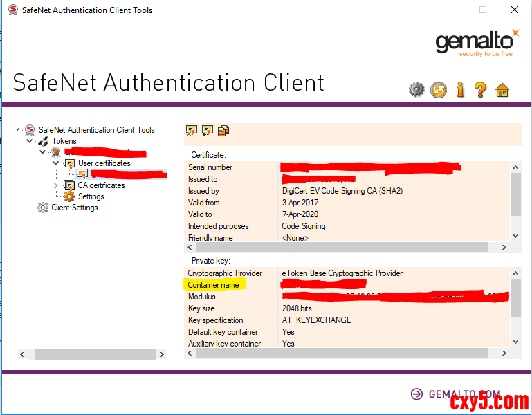Open Help with the question mark icon
The width and height of the screenshot is (532, 415).
(481, 89)
